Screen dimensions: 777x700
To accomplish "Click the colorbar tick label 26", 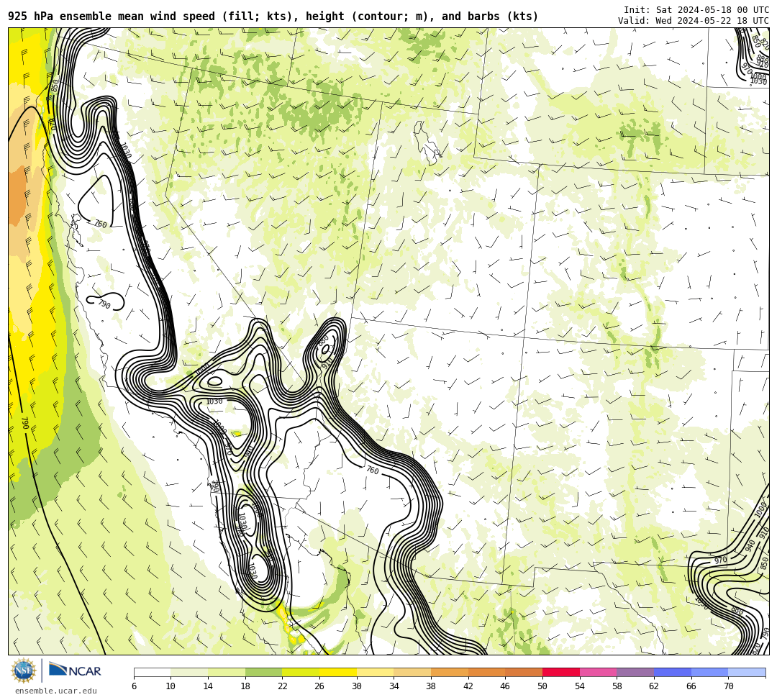I will (x=319, y=686).
